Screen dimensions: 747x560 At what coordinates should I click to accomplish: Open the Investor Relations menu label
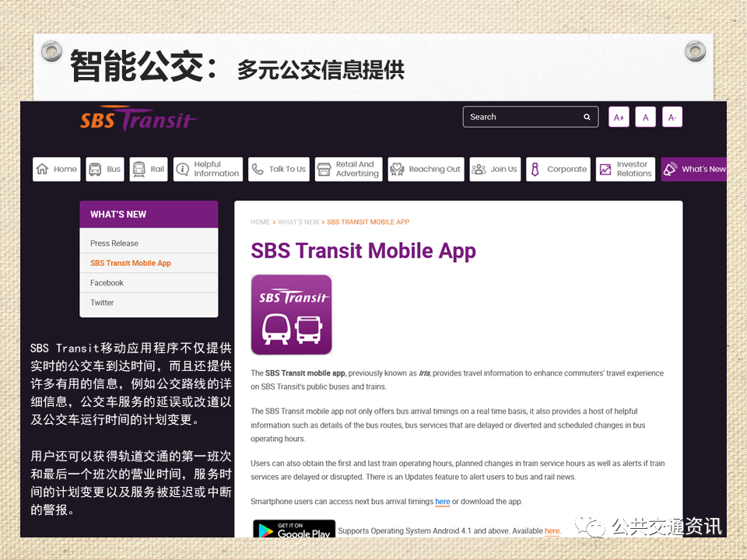(634, 169)
